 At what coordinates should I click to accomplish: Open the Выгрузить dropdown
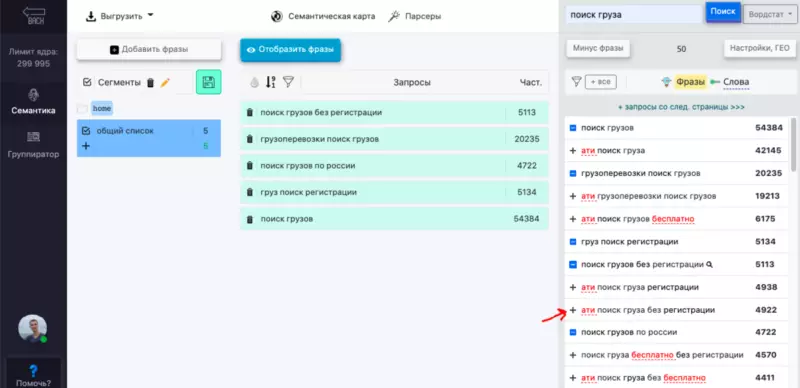(119, 16)
